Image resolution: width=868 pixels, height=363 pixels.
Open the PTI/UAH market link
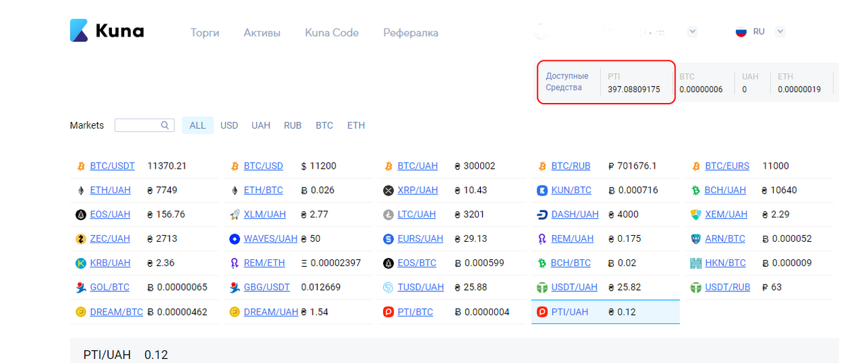(570, 312)
